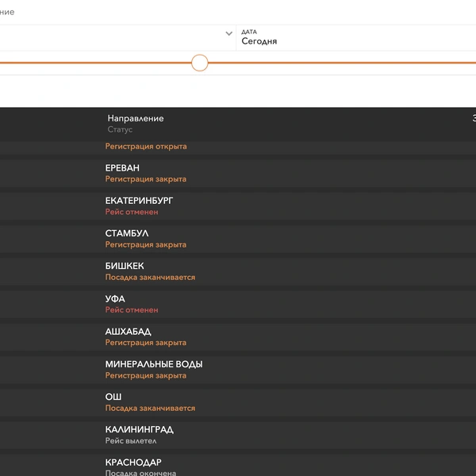Select the АШХАБАД flight entry
Image resolution: width=476 pixels, height=476 pixels.
[x=238, y=337]
